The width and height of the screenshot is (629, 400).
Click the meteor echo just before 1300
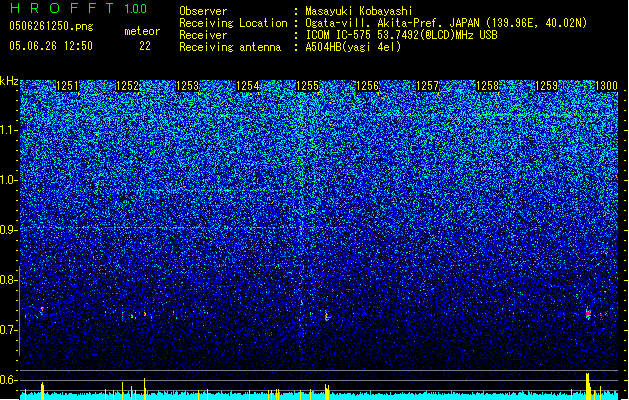click(588, 314)
